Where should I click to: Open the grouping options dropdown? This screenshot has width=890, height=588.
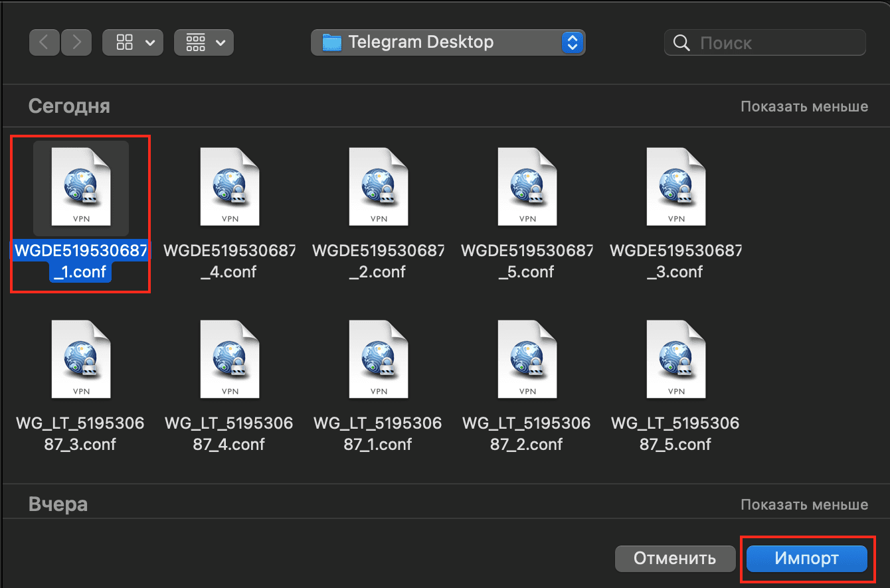click(x=204, y=43)
